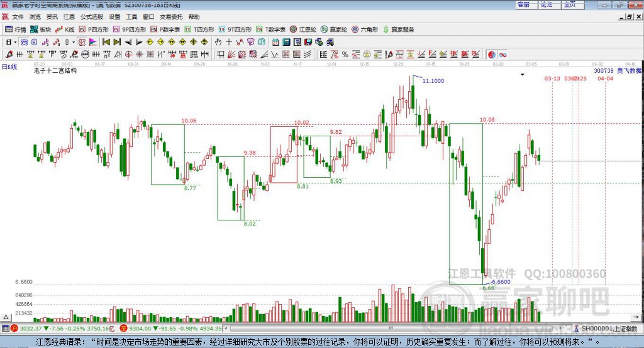Click the zigzag wave line icon

[x=275, y=55]
